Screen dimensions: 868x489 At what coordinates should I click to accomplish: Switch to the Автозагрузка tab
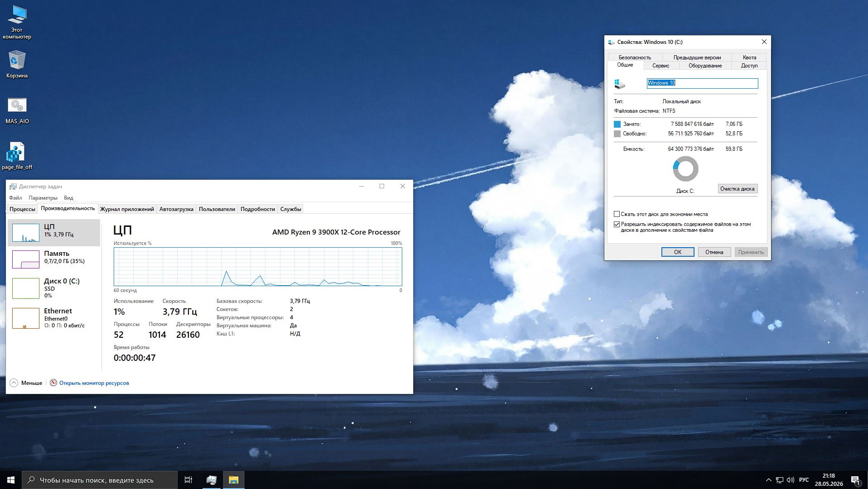coord(176,209)
